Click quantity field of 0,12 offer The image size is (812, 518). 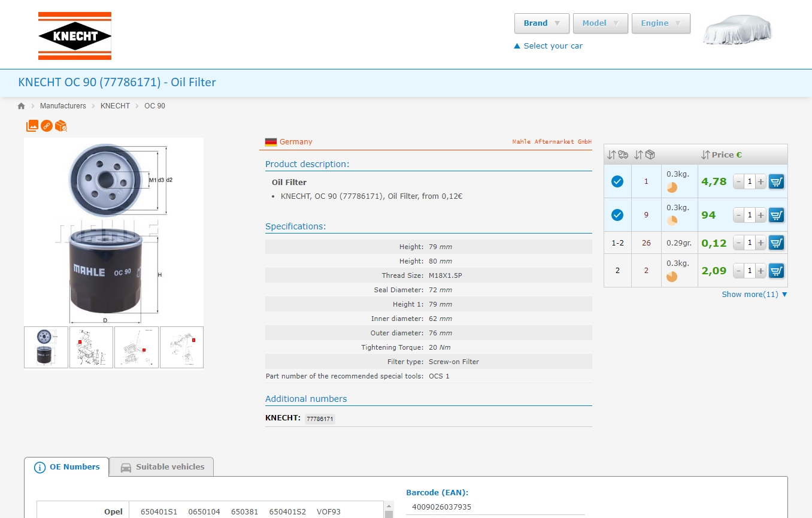750,243
